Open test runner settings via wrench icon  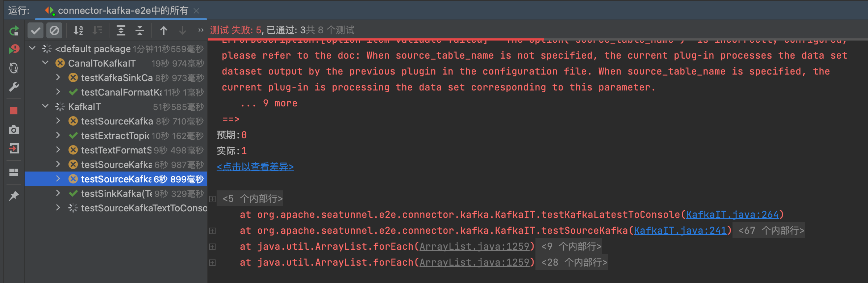click(x=14, y=87)
